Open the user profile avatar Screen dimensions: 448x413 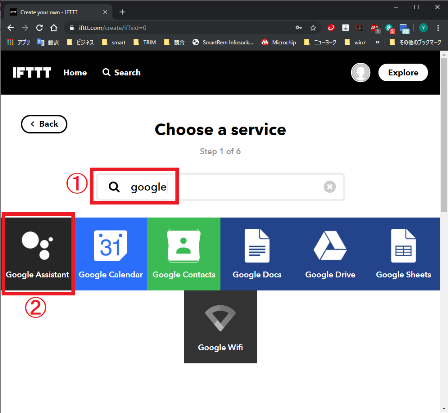tap(360, 72)
